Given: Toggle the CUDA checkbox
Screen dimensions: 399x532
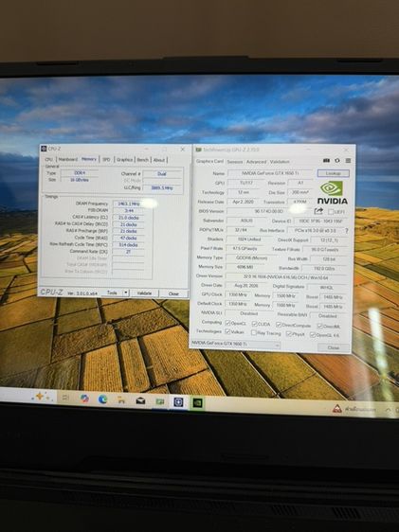Looking at the screenshot, I should point(254,324).
